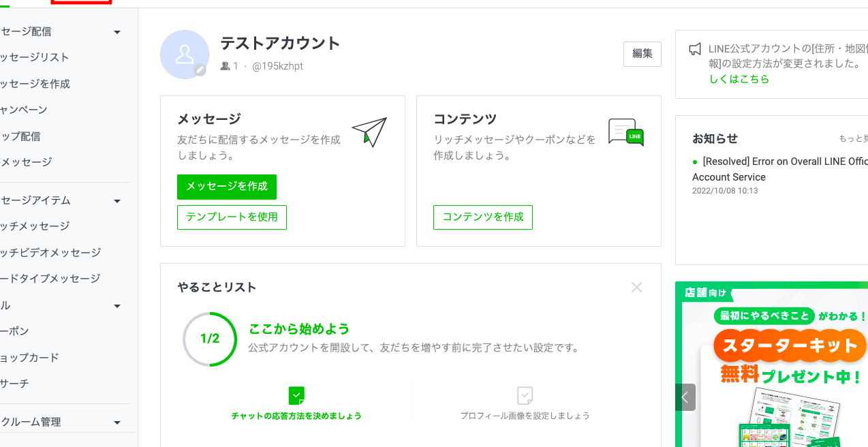This screenshot has width=868, height=447.
Task: Click the メッセージを作成 green button
Action: 227,187
